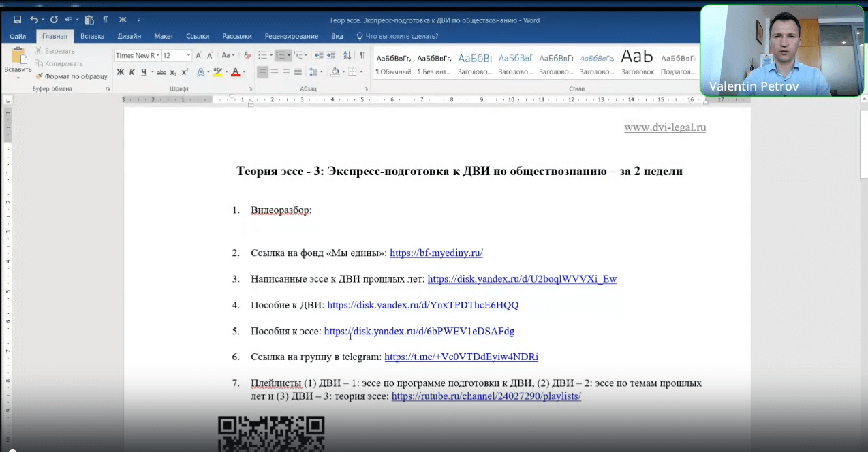Click the indent marker on the ruler

[x=251, y=103]
